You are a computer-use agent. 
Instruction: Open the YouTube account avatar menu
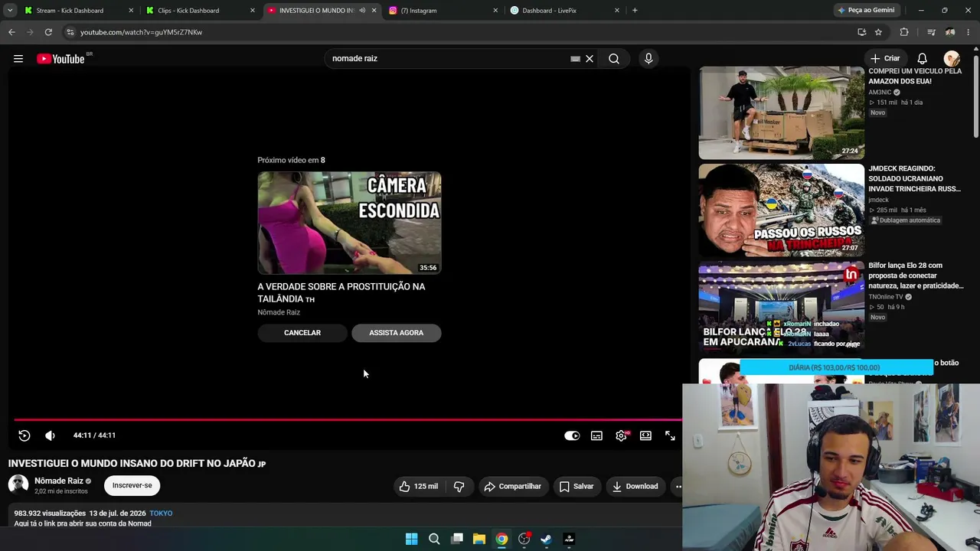(x=952, y=59)
